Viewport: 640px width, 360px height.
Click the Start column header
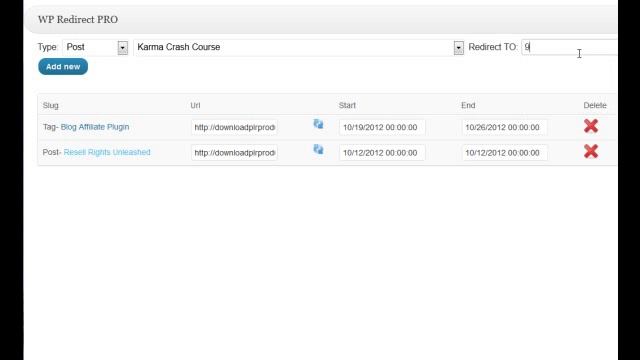point(347,105)
